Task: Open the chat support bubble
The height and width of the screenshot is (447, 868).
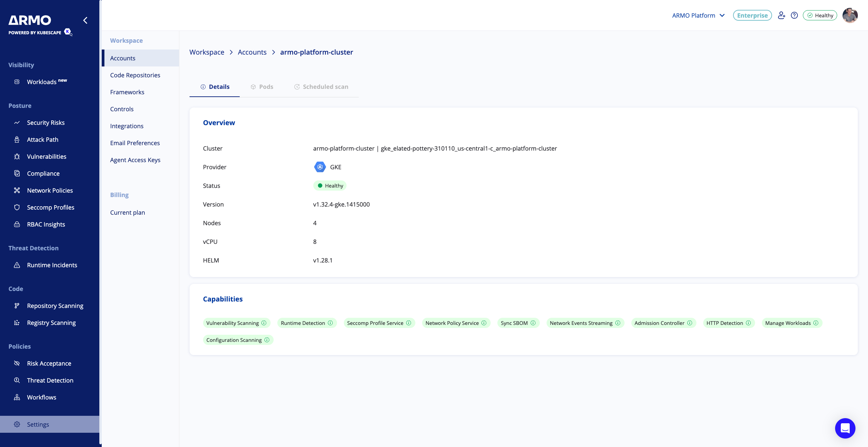Action: 845,428
